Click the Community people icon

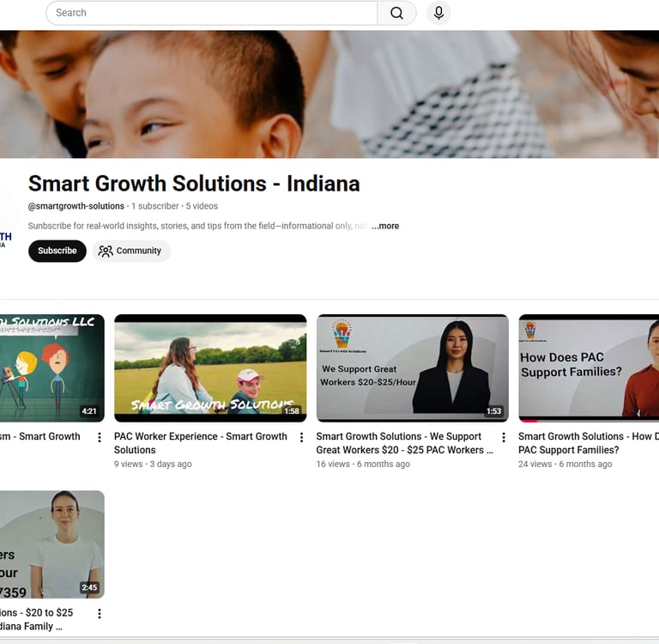(x=106, y=251)
